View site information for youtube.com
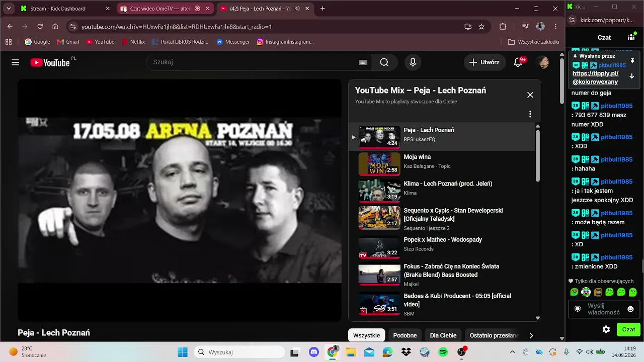644x362 pixels. [73, 27]
